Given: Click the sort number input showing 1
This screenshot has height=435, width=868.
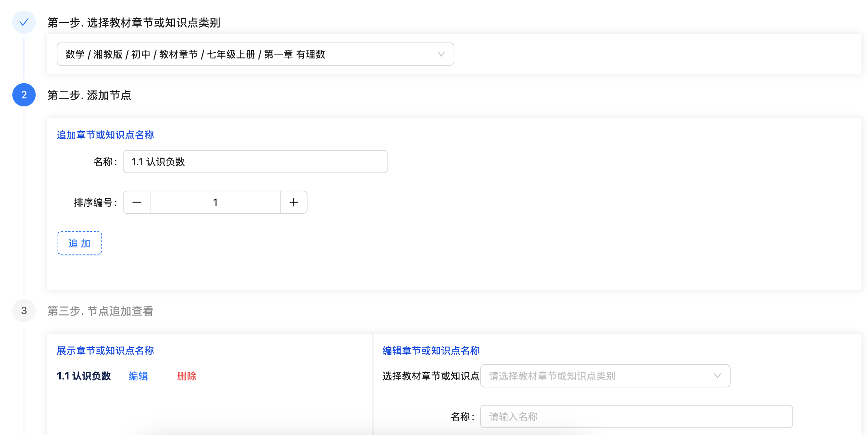Looking at the screenshot, I should click(x=215, y=202).
